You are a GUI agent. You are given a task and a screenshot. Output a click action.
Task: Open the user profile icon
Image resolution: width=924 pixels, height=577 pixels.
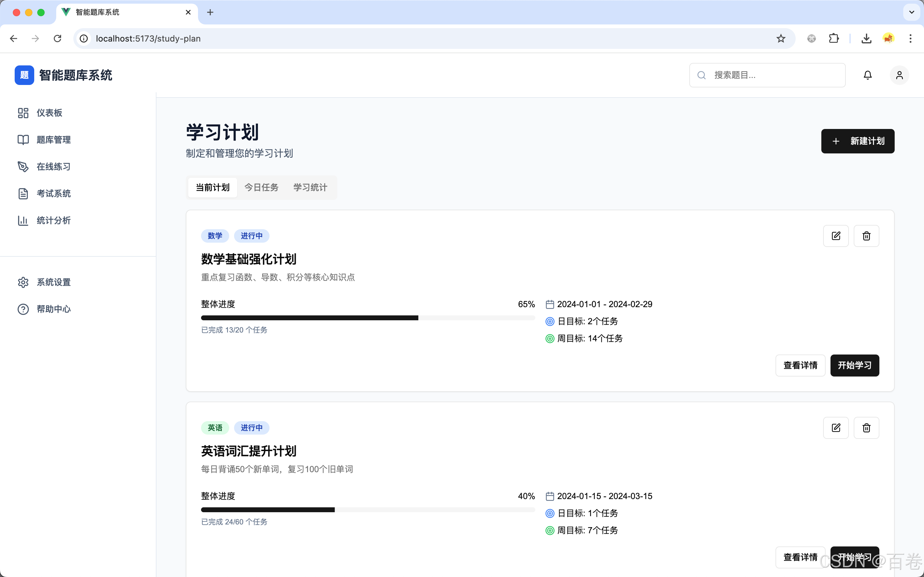tap(899, 75)
